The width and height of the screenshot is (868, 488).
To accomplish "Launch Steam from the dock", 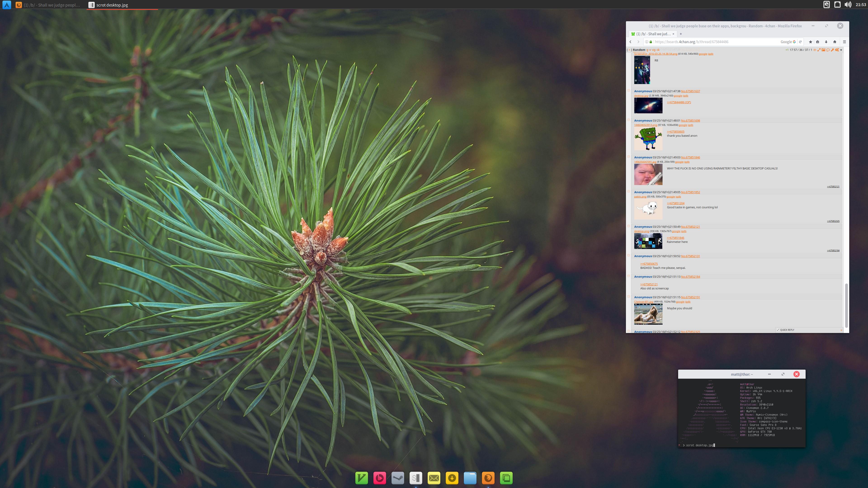I will coord(398,478).
